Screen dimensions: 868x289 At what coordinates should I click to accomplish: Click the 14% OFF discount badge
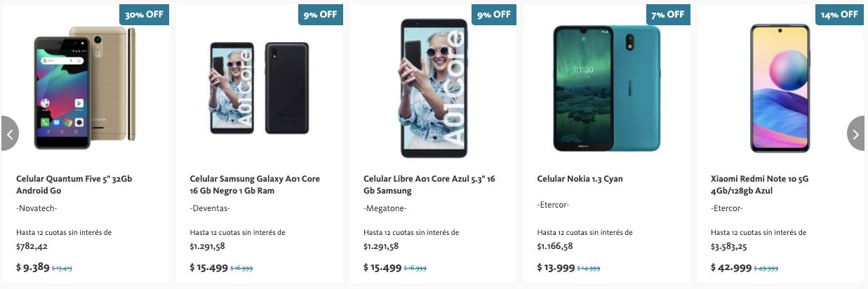(x=839, y=14)
